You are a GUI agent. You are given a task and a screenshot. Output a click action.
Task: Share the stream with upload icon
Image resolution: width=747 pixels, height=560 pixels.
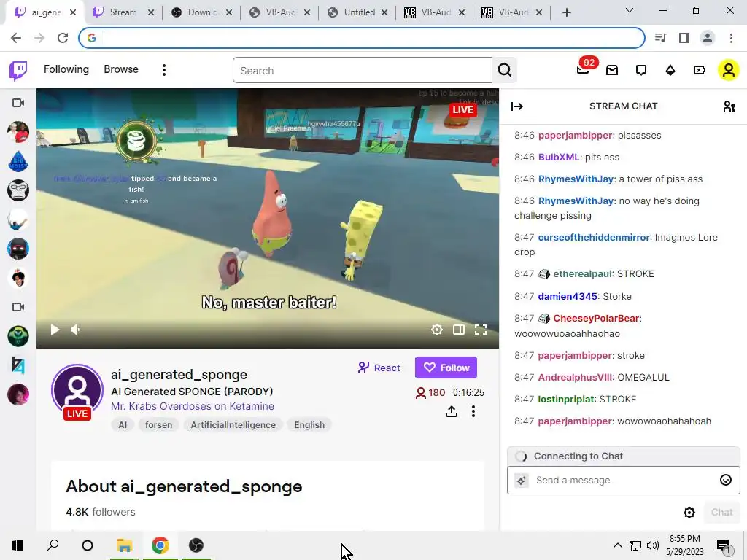click(x=452, y=411)
